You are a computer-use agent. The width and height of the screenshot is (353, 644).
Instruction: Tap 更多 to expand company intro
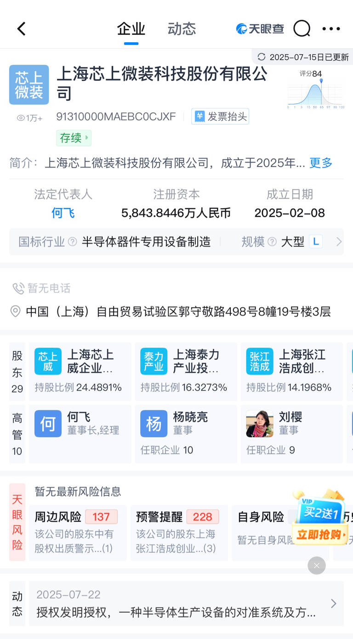[321, 163]
